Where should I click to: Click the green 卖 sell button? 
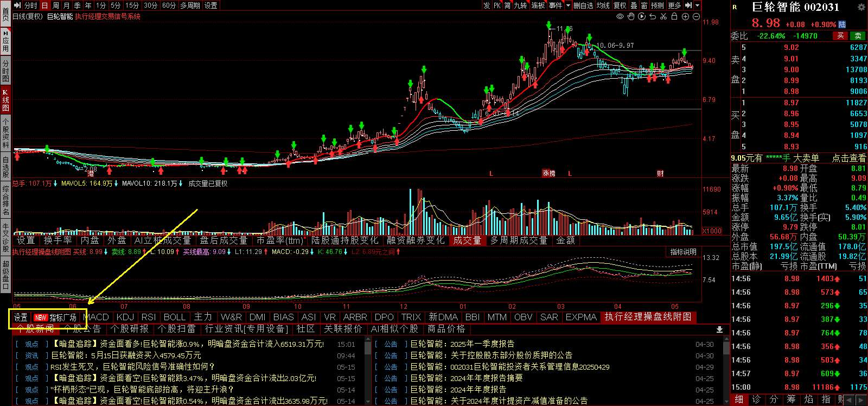point(858,36)
